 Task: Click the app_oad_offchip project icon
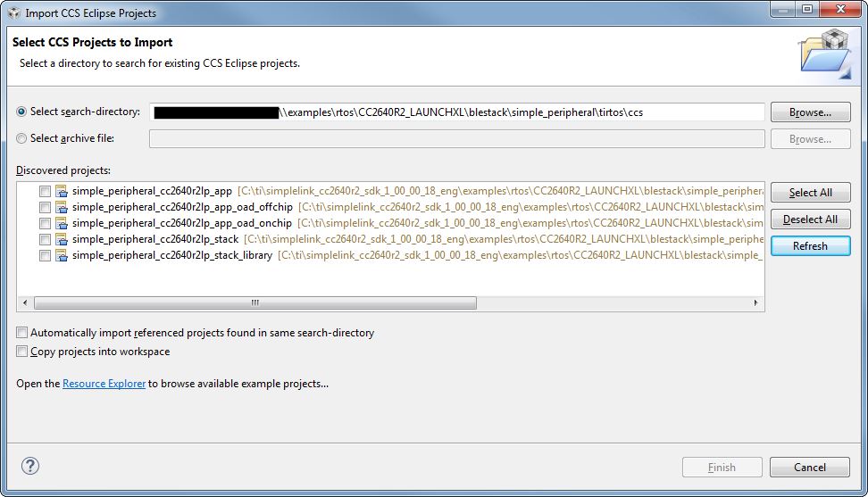[x=62, y=207]
